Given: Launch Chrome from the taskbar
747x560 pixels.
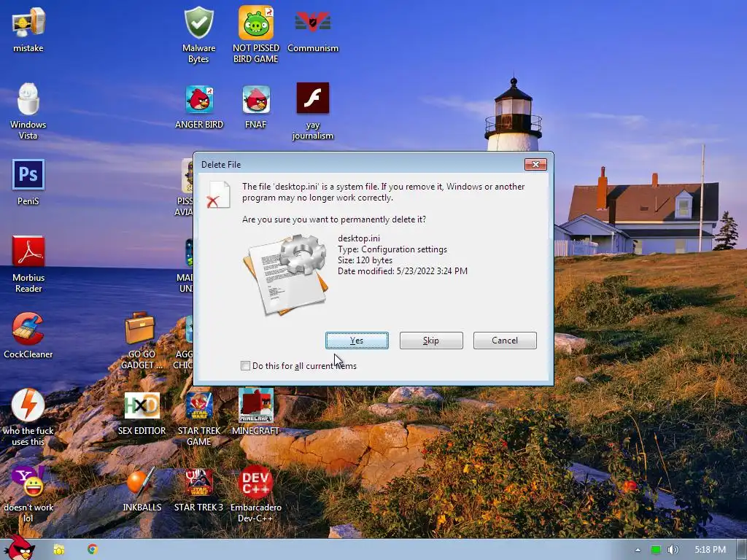Looking at the screenshot, I should point(93,549).
